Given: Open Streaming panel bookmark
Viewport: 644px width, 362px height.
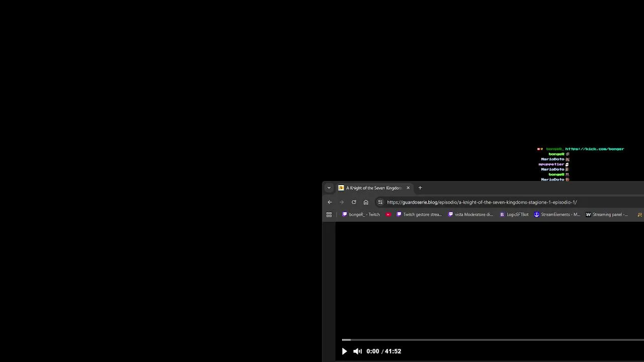Looking at the screenshot, I should click(x=607, y=215).
